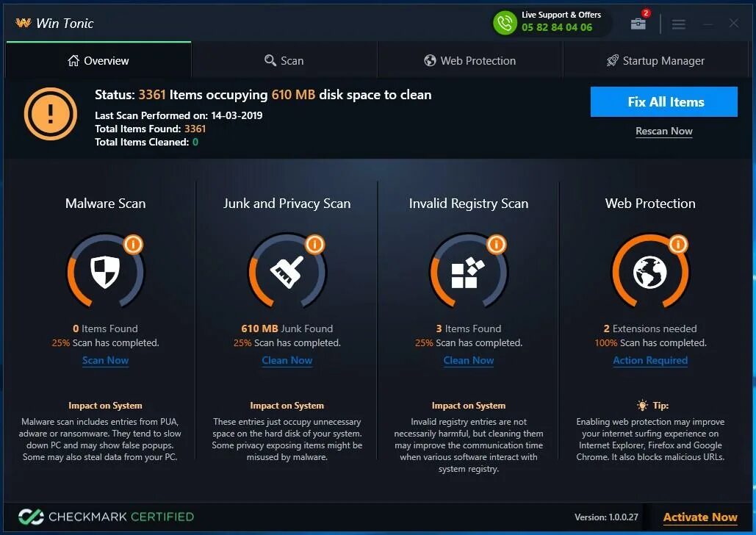Click Action Required under Web Protection
This screenshot has height=535, width=756.
650,360
